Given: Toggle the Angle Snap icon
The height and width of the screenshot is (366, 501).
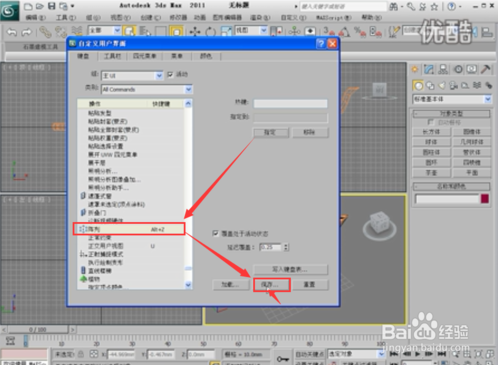Looking at the screenshot, I should (x=345, y=32).
